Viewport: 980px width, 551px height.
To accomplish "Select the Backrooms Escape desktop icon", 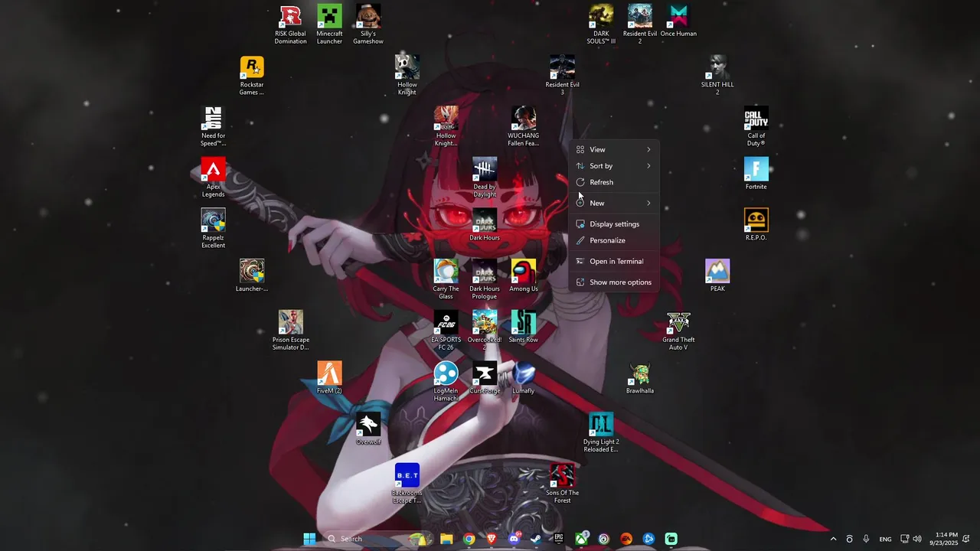I will tap(407, 484).
